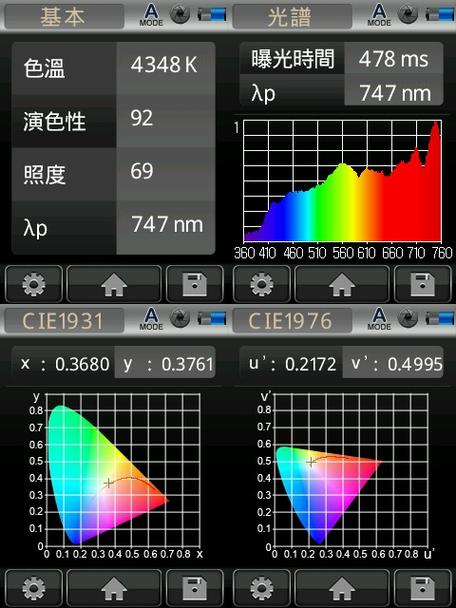Save measurement in the CIE1931 panel
Screen dimensions: 456x608
pos(195,587)
